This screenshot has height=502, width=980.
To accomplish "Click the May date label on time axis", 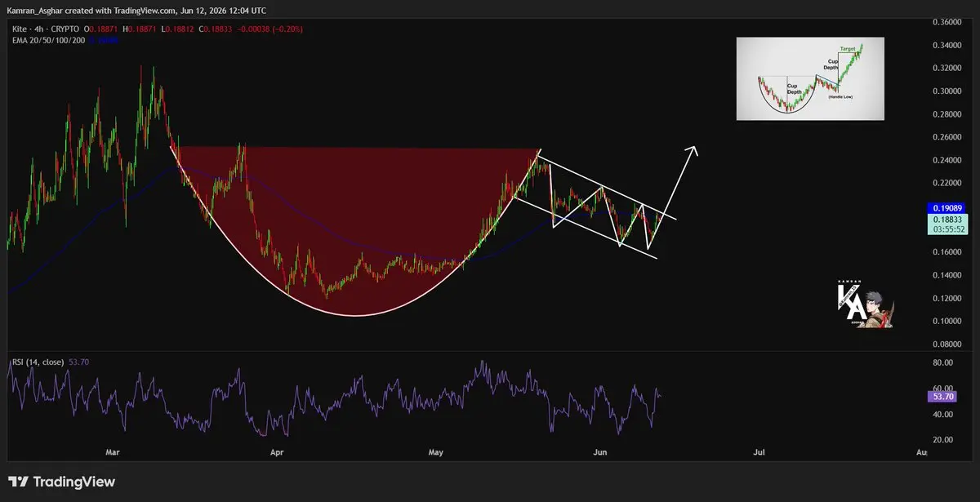I will pos(435,451).
